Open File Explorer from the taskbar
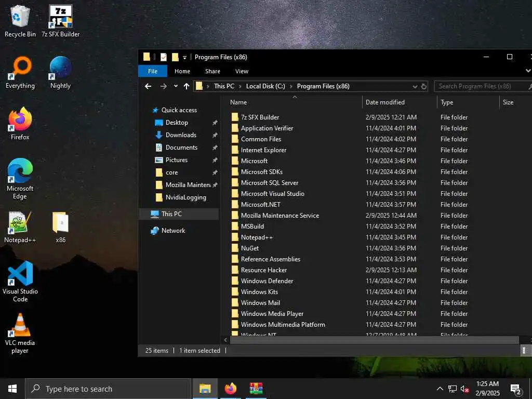Image resolution: width=532 pixels, height=399 pixels. pyautogui.click(x=205, y=389)
